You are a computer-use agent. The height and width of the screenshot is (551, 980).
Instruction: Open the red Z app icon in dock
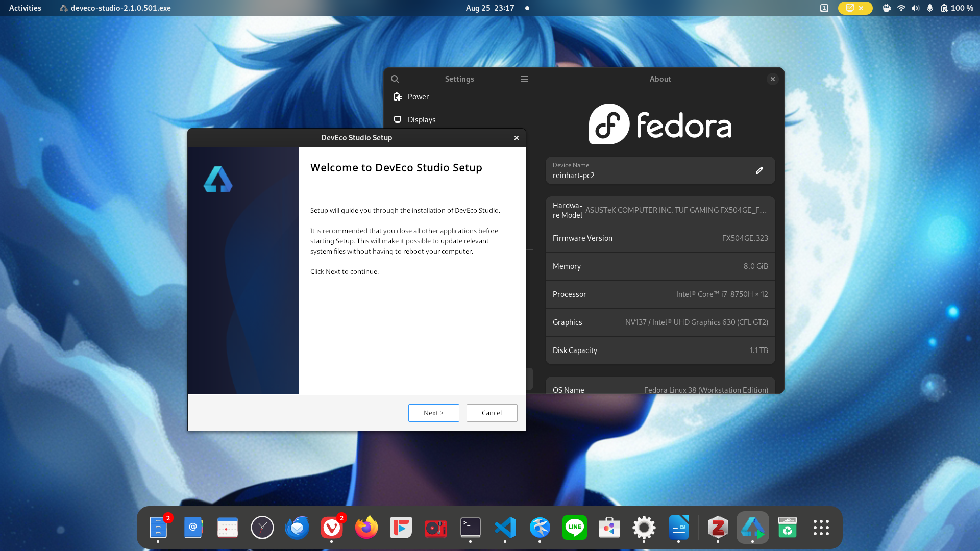pos(718,528)
